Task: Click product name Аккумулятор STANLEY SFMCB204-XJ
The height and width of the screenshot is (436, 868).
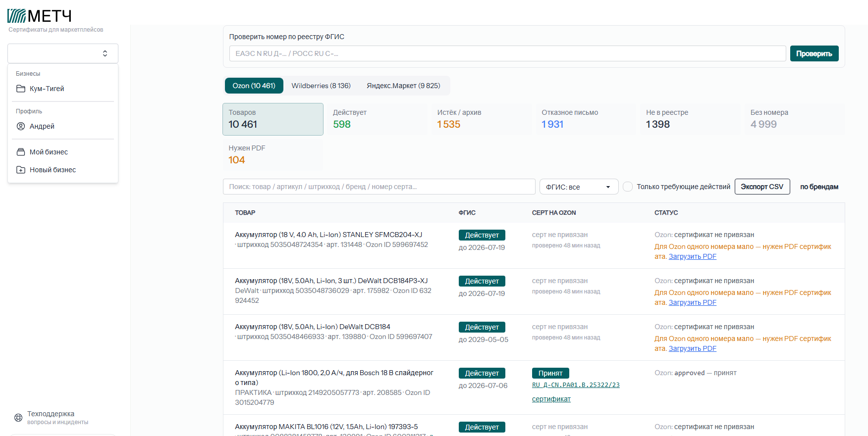Action: coord(328,235)
